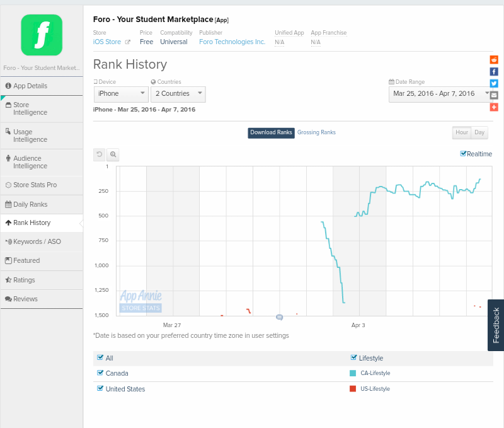Click the Audience Intelligence person icon
The height and width of the screenshot is (428, 504).
(8, 158)
